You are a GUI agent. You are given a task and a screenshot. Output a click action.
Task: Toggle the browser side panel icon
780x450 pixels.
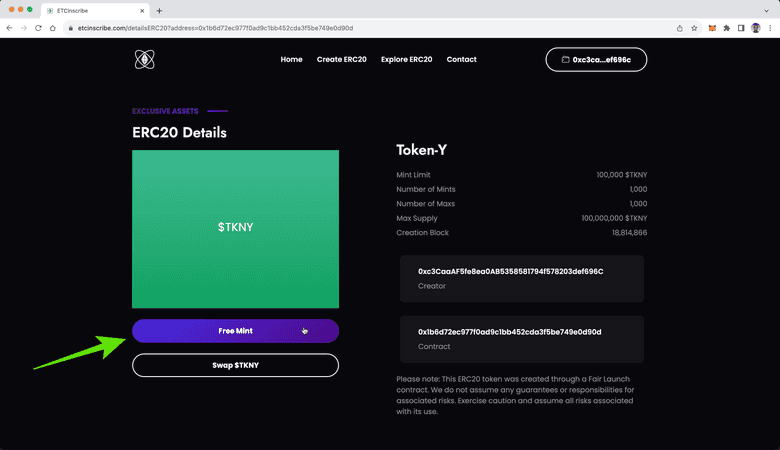point(741,28)
